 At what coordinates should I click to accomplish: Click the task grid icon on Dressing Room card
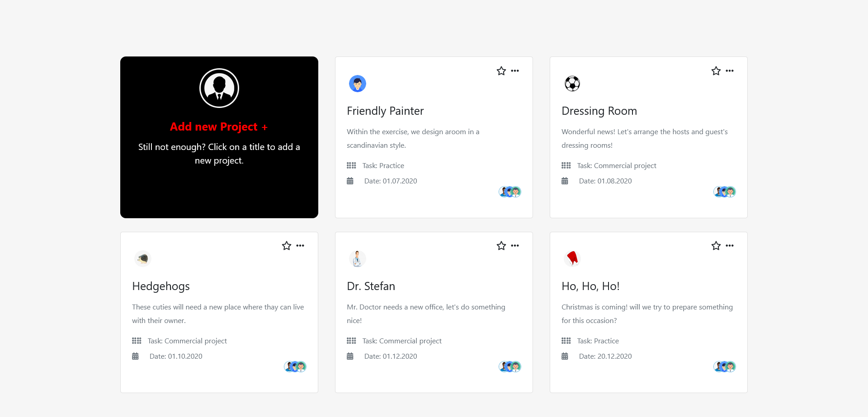tap(566, 165)
